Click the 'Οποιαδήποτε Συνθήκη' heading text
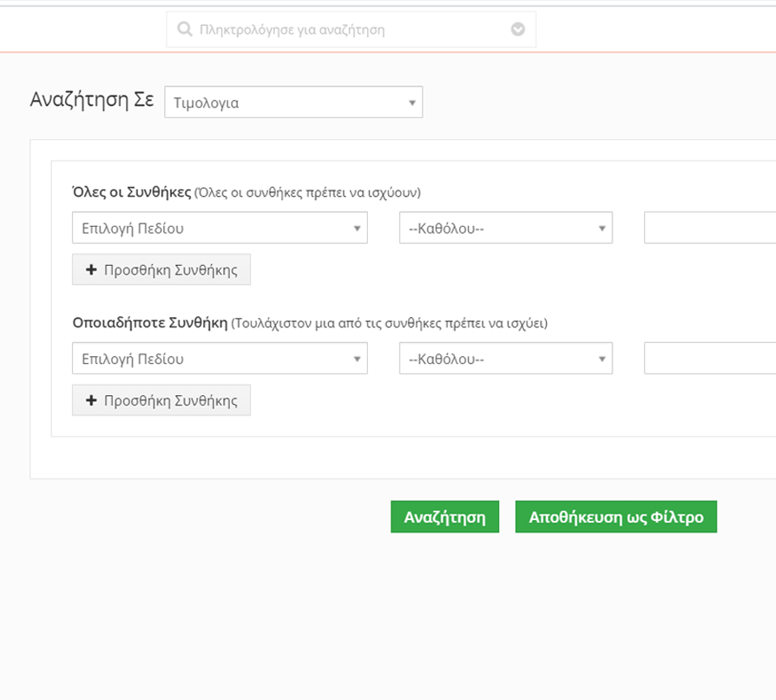Viewport: 776px width, 700px height. click(150, 323)
